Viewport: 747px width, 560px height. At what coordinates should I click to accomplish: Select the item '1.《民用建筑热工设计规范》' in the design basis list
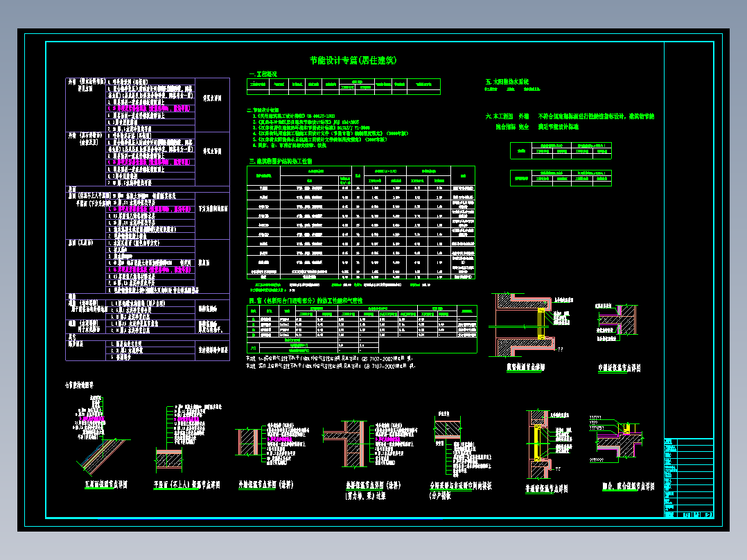click(294, 116)
